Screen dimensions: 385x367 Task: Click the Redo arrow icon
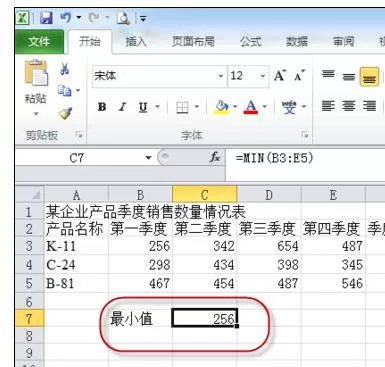coord(94,17)
